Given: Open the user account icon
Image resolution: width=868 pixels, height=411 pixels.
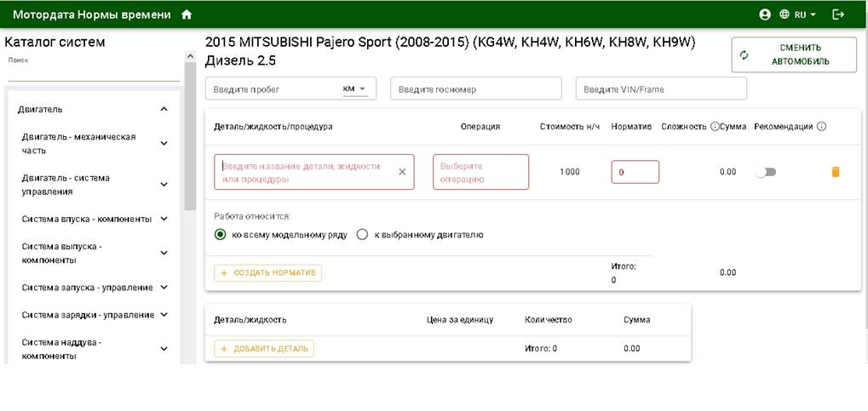Looking at the screenshot, I should (765, 15).
